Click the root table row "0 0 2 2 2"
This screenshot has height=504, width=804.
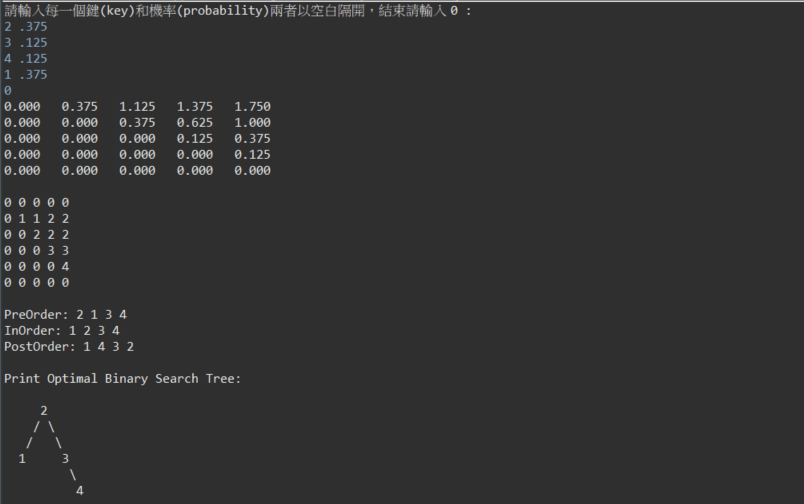point(36,235)
